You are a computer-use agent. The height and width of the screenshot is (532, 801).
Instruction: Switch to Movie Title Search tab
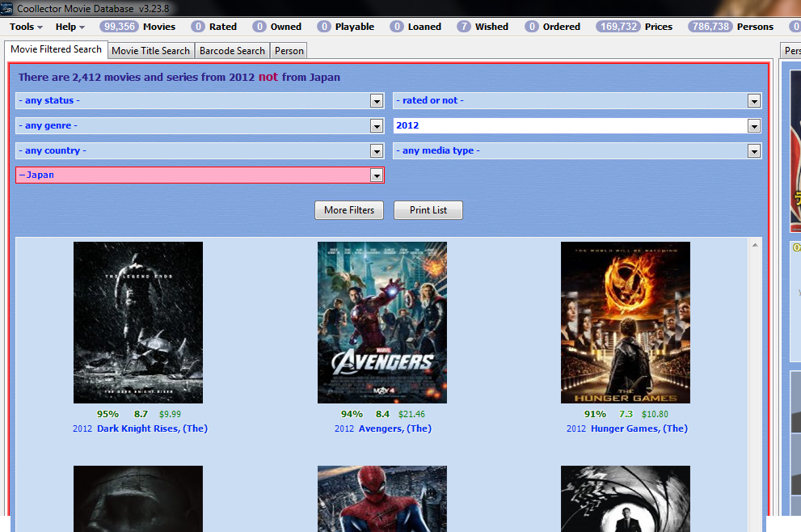(150, 51)
